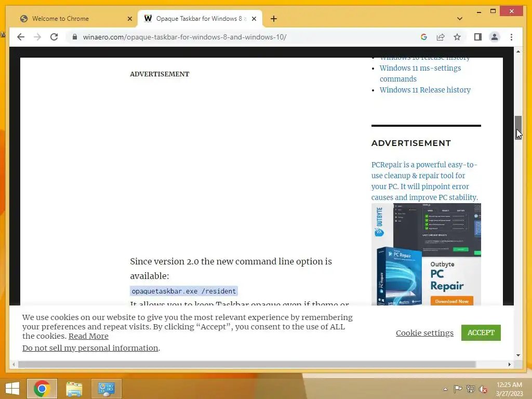The width and height of the screenshot is (532, 399).
Task: Go back to the previous page
Action: 21,37
